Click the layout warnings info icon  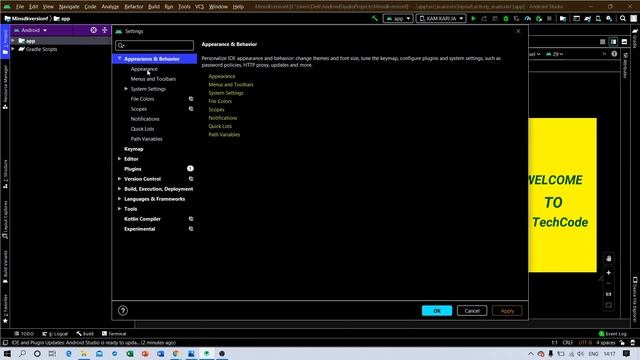pyautogui.click(x=614, y=54)
